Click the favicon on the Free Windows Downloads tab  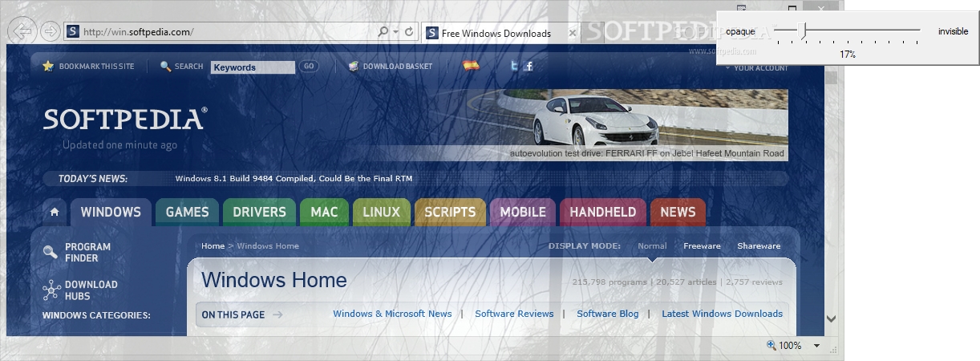432,33
